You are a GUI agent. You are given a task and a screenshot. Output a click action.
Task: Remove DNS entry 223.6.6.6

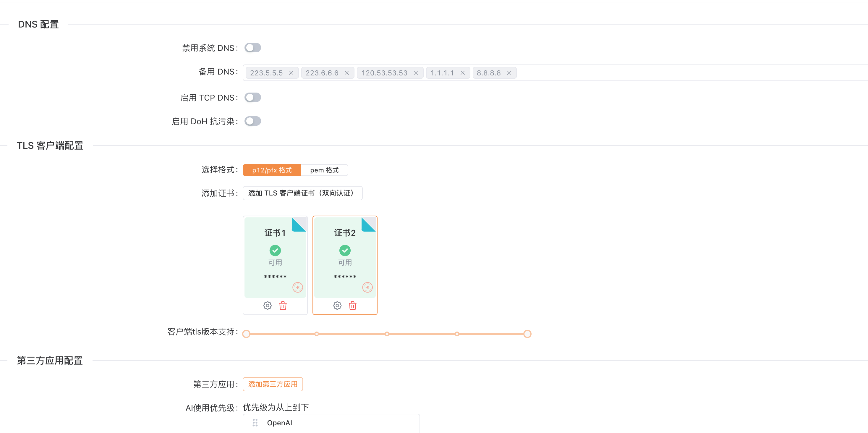click(347, 73)
